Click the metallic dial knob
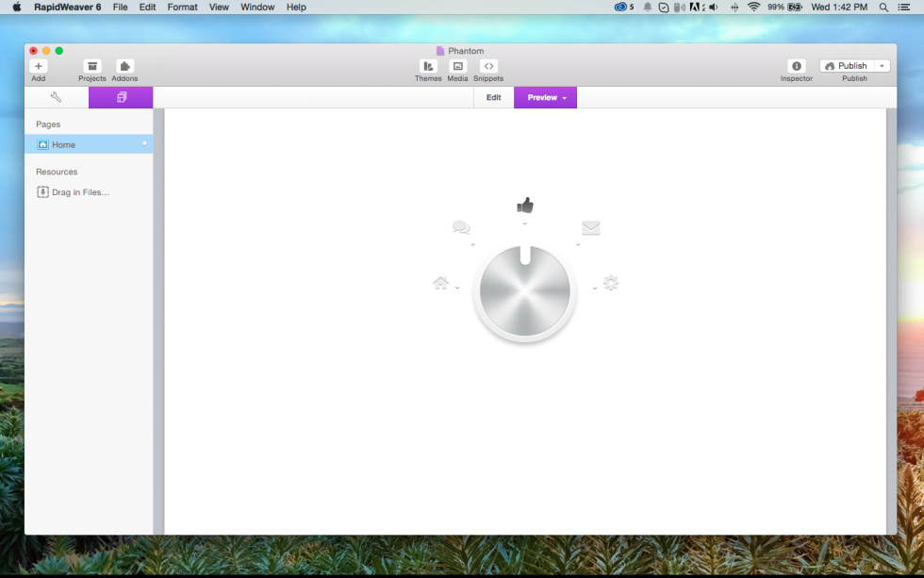924x578 pixels. coord(525,291)
